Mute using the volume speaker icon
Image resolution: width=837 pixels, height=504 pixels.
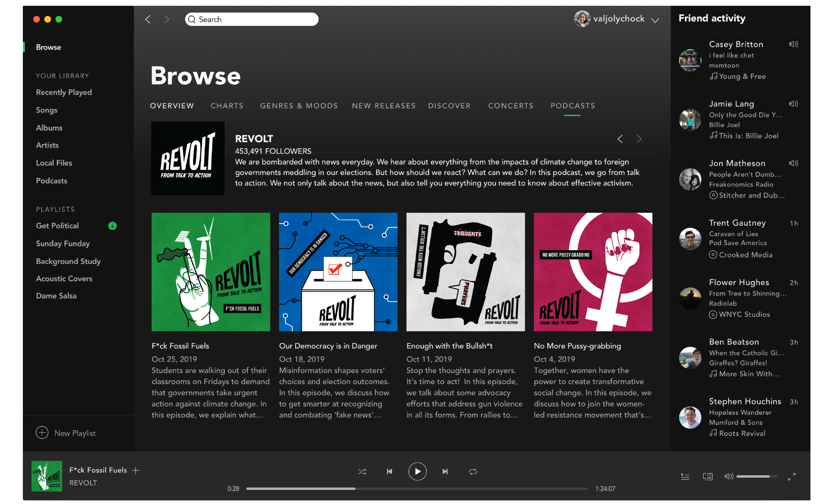point(729,477)
